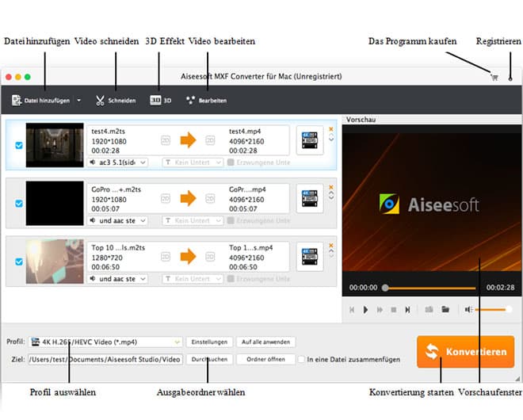523x420 pixels.
Task: Open the snapshot folder icon in preview
Action: pyautogui.click(x=445, y=309)
